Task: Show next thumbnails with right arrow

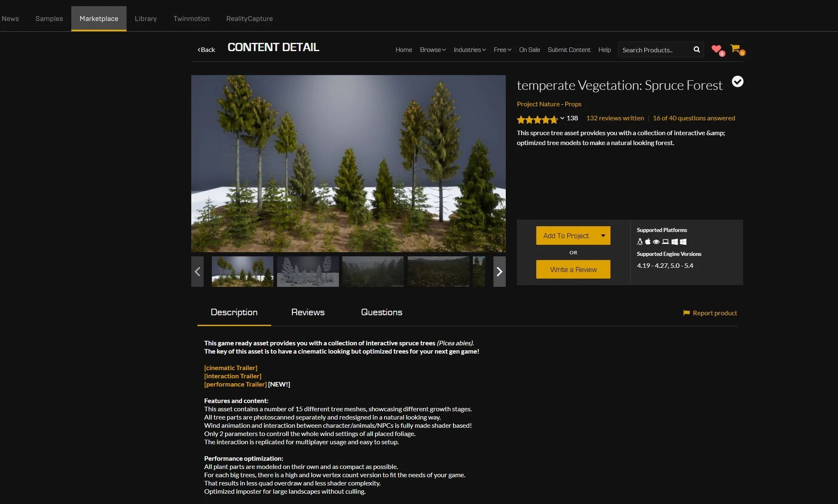Action: [499, 272]
